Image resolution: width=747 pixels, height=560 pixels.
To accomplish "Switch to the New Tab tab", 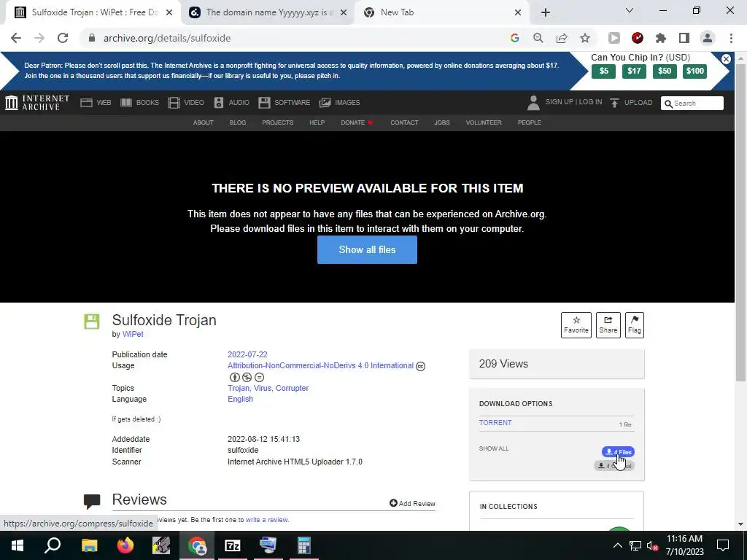I will point(441,12).
